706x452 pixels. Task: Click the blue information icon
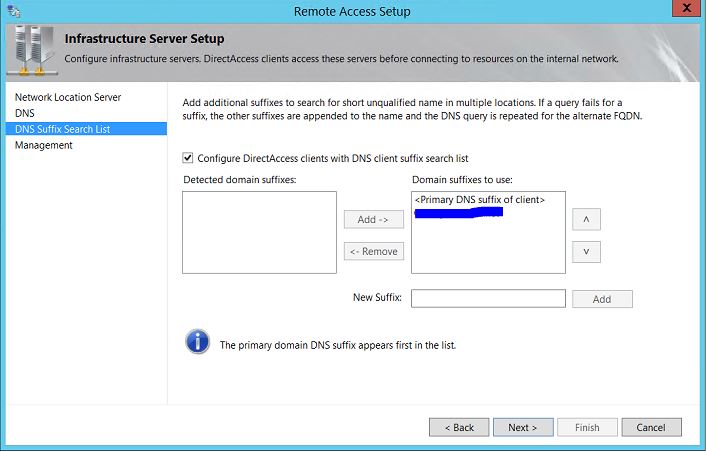(x=197, y=342)
